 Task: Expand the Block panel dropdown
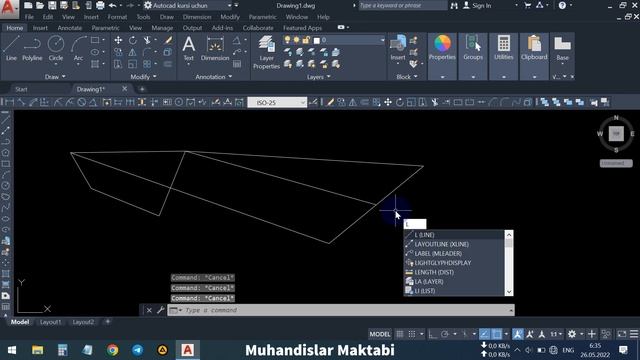pos(407,77)
